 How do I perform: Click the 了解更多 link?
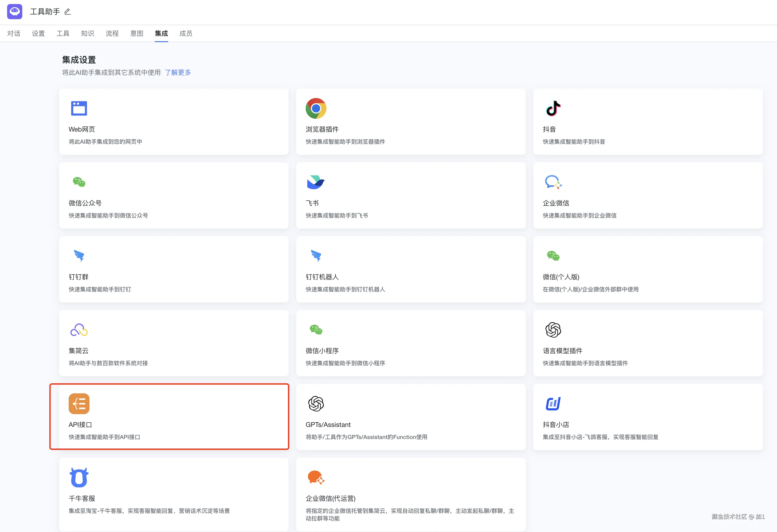178,72
